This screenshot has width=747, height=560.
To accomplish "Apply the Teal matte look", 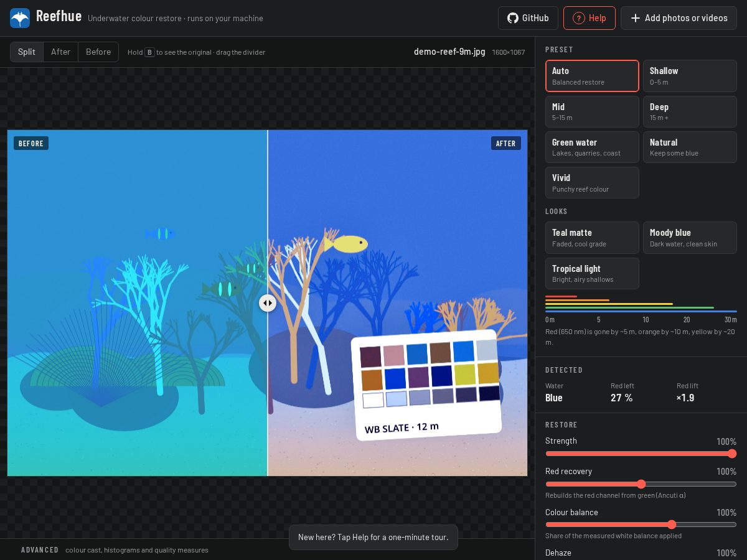I will [592, 238].
